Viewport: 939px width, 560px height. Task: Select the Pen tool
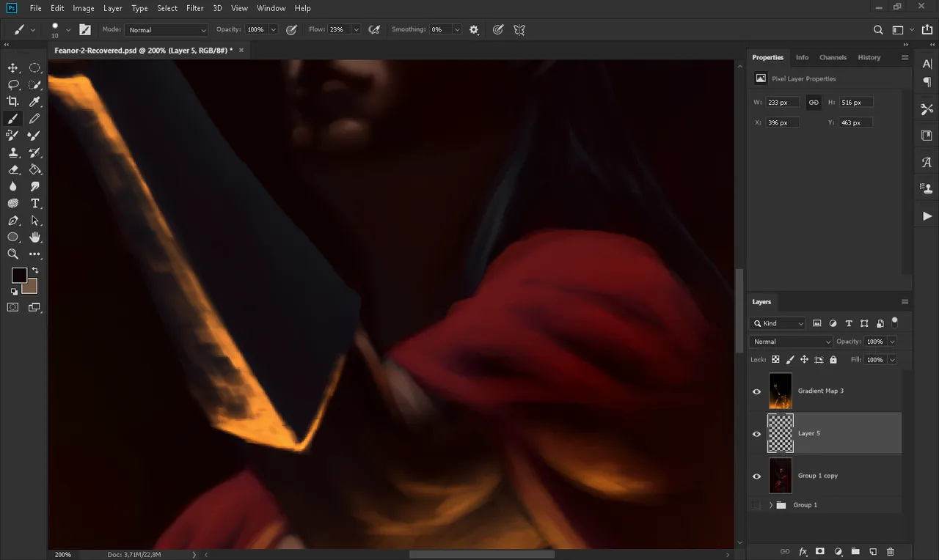13,221
